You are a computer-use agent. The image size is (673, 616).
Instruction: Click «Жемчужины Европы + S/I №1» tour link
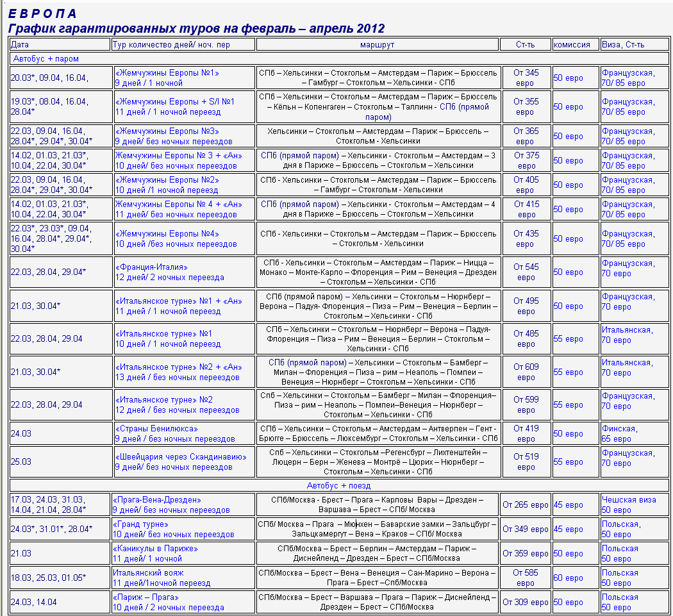pyautogui.click(x=174, y=101)
